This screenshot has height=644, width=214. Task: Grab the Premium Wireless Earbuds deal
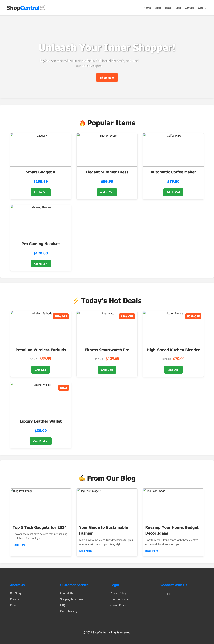tap(40, 370)
